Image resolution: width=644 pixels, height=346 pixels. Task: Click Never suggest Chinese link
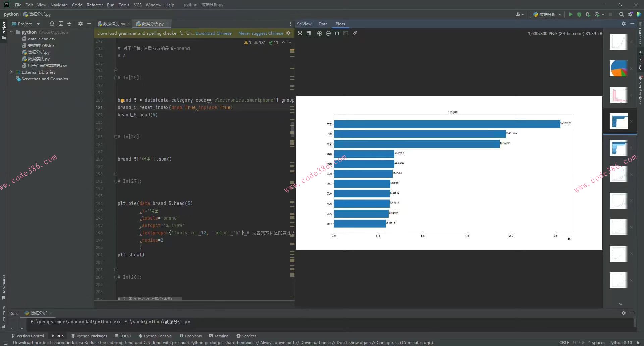point(261,33)
